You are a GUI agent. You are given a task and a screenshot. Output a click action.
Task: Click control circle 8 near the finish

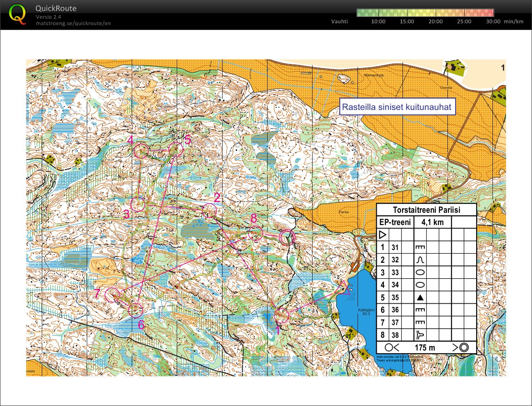coord(255,233)
